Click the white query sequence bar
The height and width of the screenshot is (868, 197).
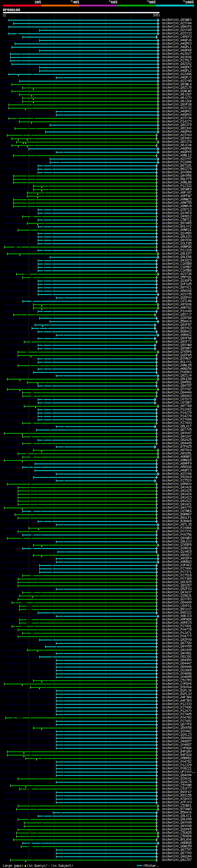[81, 12]
